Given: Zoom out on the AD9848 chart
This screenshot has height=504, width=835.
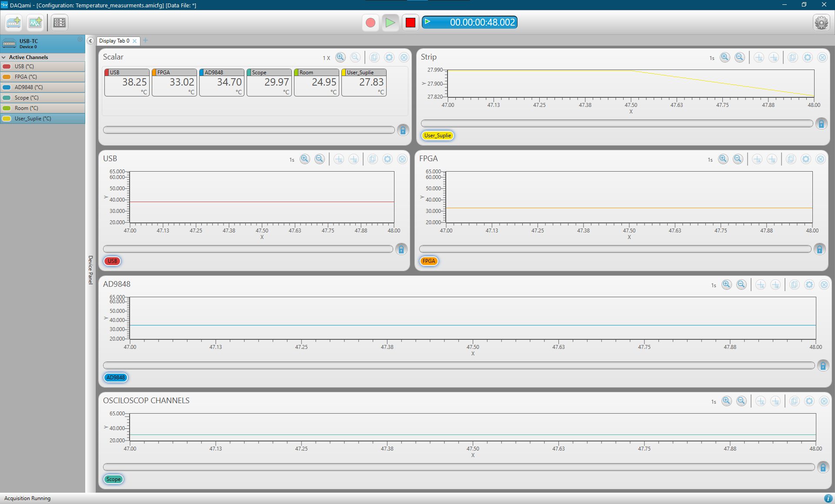Looking at the screenshot, I should [741, 285].
